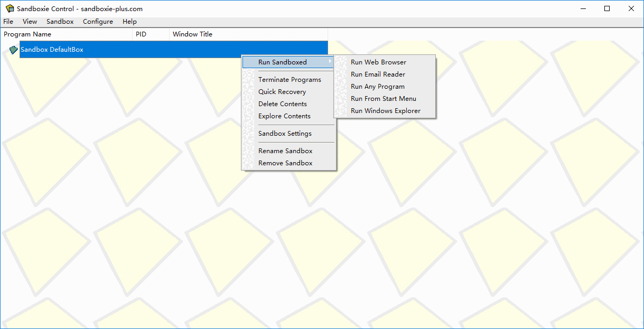Image resolution: width=644 pixels, height=329 pixels.
Task: Expand the Run Sandboxed submenu arrow
Action: (x=330, y=62)
